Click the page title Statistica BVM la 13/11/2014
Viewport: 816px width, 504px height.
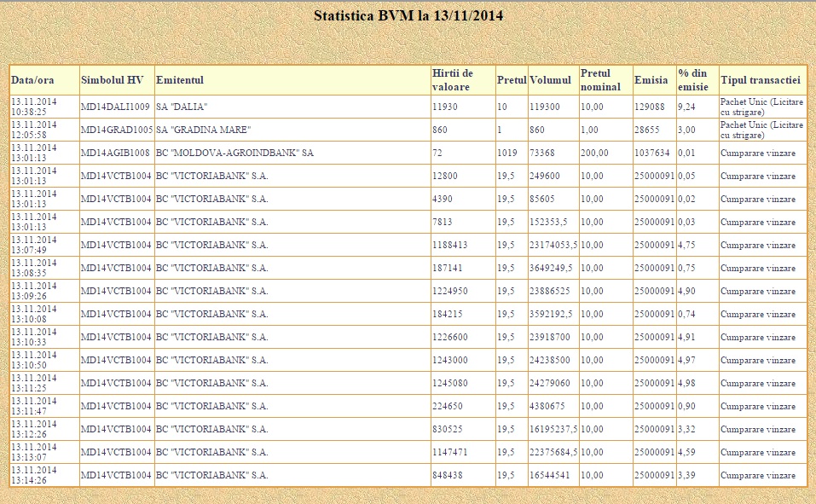pos(408,15)
